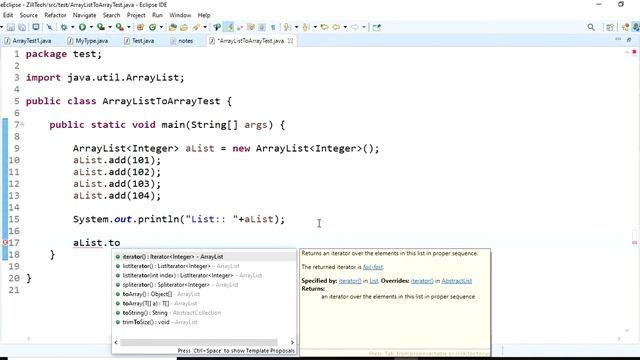Click the Forward navigation arrow icon
The image size is (640, 360).
tap(355, 27)
